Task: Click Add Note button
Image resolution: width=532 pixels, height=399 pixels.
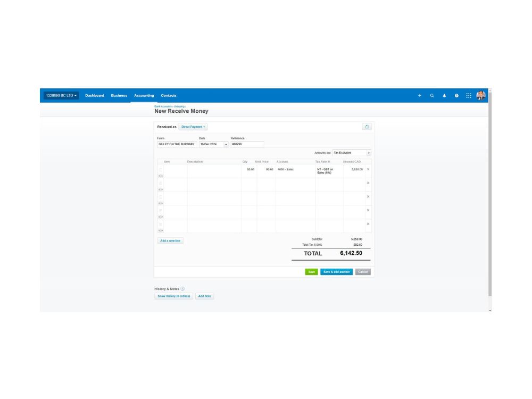Action: [x=205, y=296]
